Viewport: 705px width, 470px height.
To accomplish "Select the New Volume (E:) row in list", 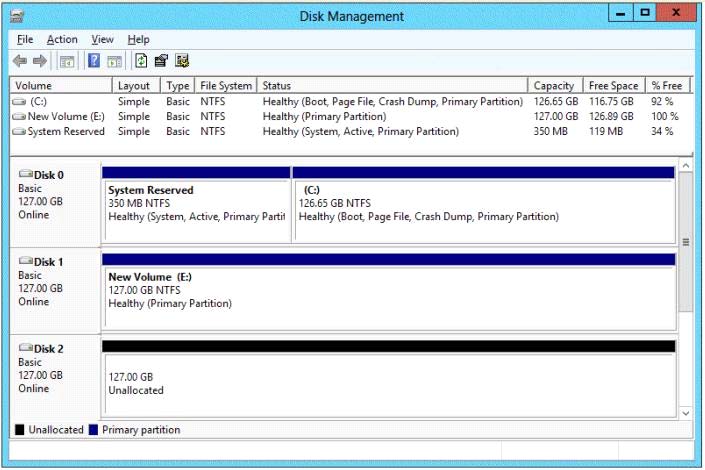I will click(x=62, y=116).
